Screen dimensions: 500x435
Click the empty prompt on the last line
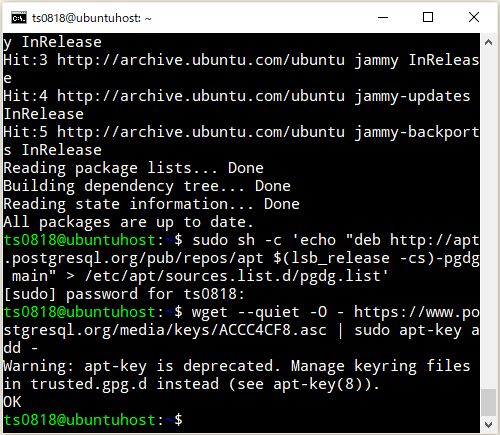point(93,420)
